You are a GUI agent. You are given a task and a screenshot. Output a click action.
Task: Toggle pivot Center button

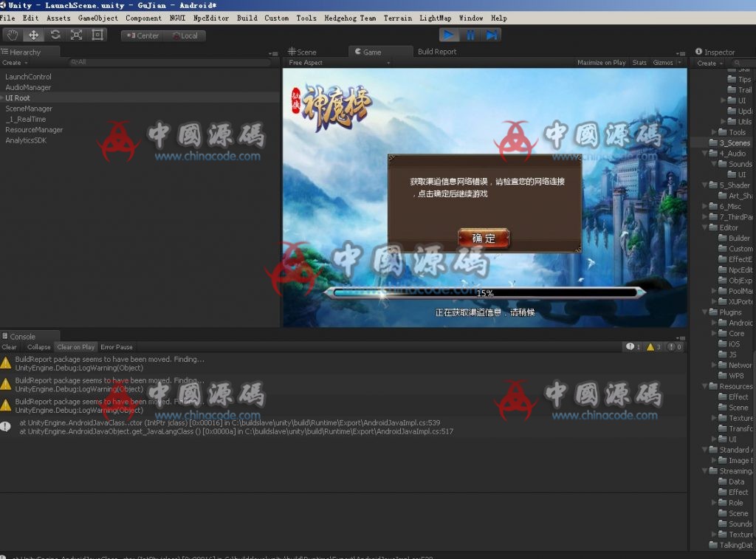pos(142,35)
